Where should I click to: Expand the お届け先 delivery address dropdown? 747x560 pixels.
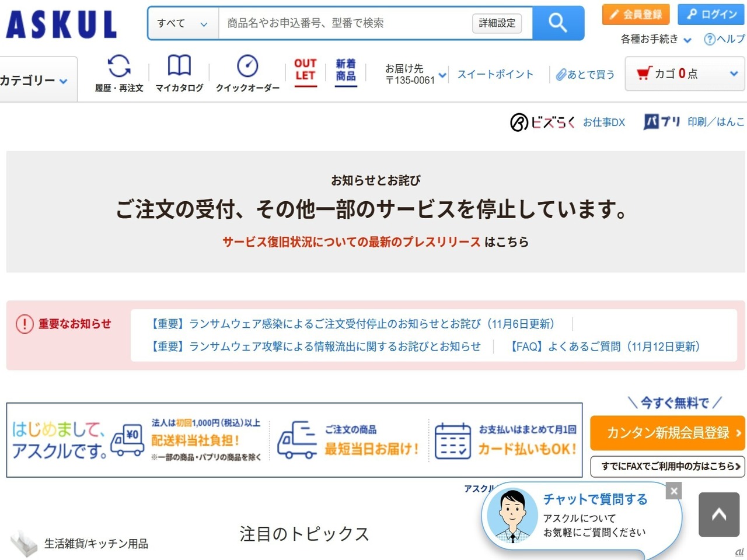(x=416, y=74)
